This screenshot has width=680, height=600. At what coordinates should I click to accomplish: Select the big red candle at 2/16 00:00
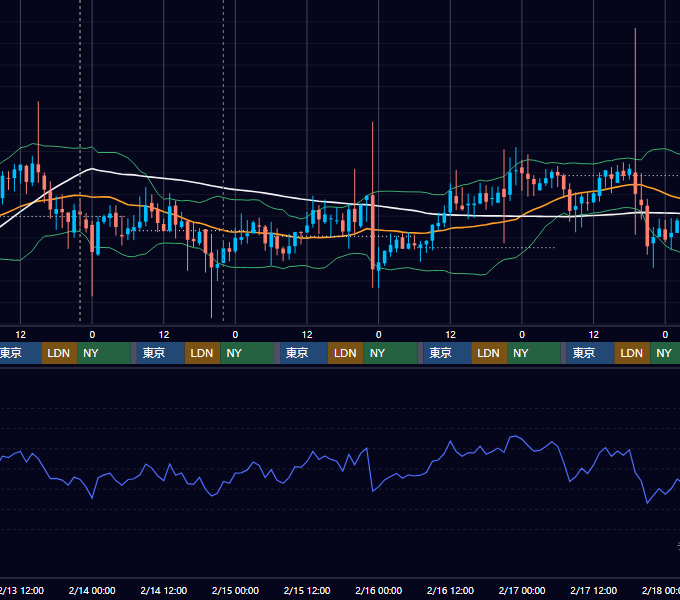tap(373, 232)
